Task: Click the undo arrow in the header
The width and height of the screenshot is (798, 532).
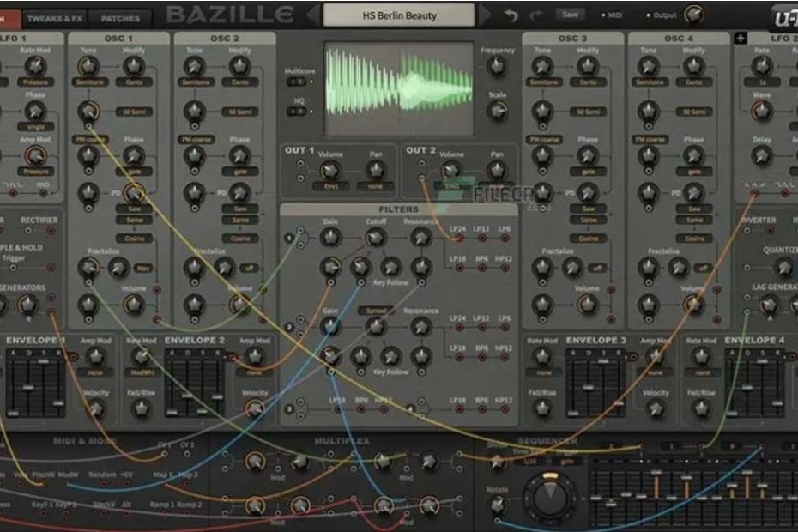Action: tap(511, 15)
